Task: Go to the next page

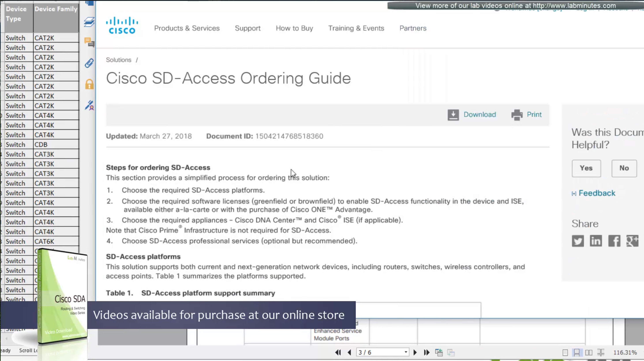Action: [415, 352]
